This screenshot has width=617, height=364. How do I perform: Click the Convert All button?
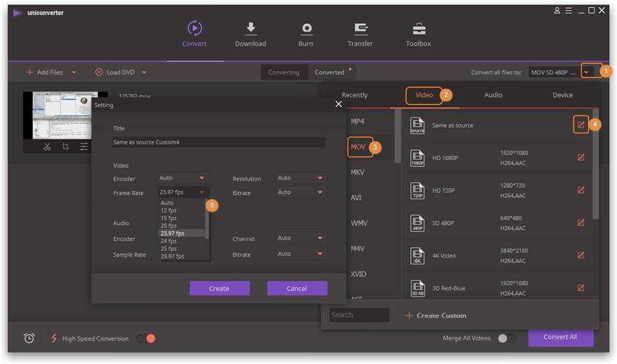click(x=560, y=337)
